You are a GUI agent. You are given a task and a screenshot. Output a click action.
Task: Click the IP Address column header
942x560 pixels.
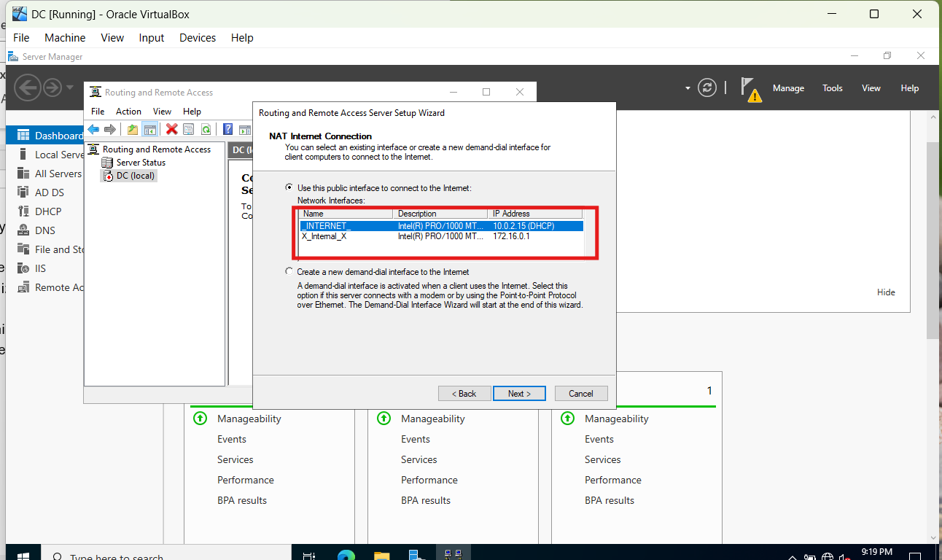536,214
